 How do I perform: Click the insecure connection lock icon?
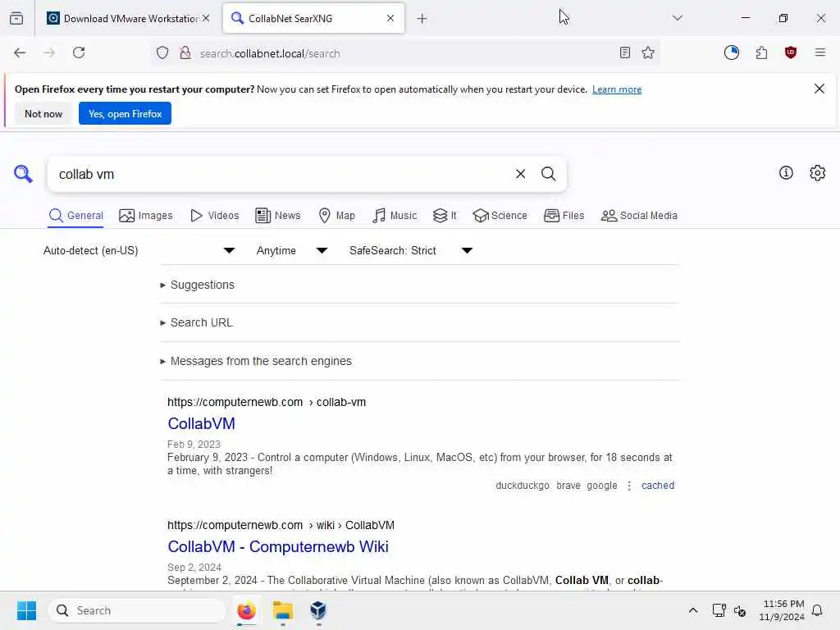tap(185, 52)
